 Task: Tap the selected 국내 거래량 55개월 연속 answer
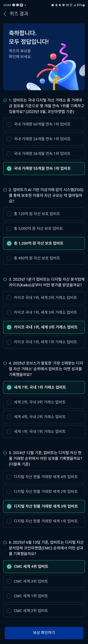point(44,169)
